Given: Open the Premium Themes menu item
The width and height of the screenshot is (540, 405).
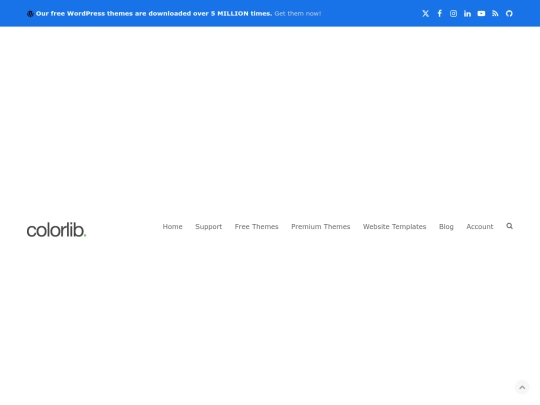Looking at the screenshot, I should click(x=321, y=227).
